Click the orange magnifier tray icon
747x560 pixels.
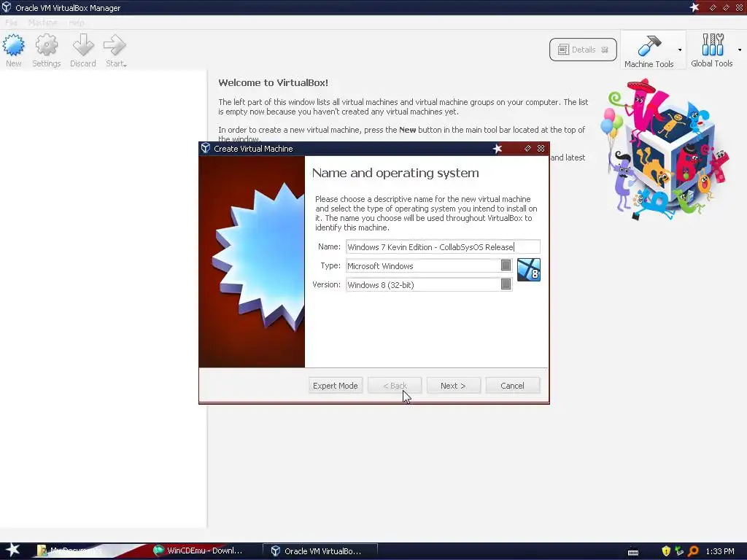pyautogui.click(x=693, y=551)
